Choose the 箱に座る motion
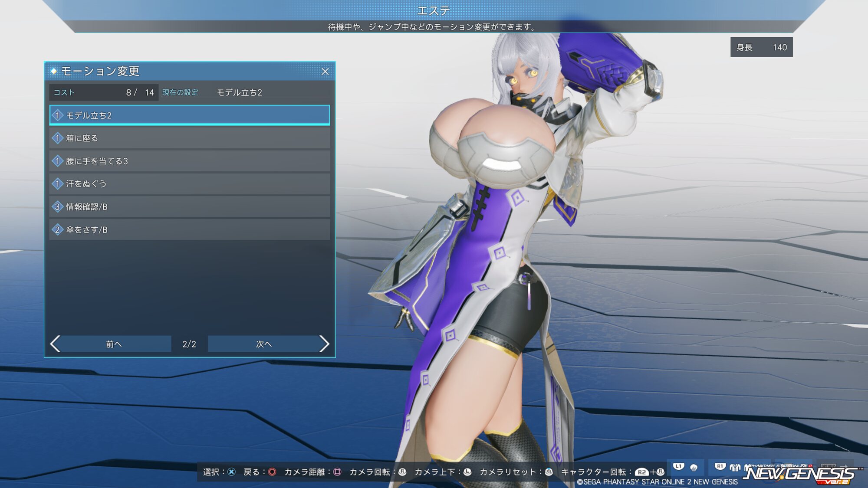Image resolution: width=868 pixels, height=488 pixels. click(190, 138)
